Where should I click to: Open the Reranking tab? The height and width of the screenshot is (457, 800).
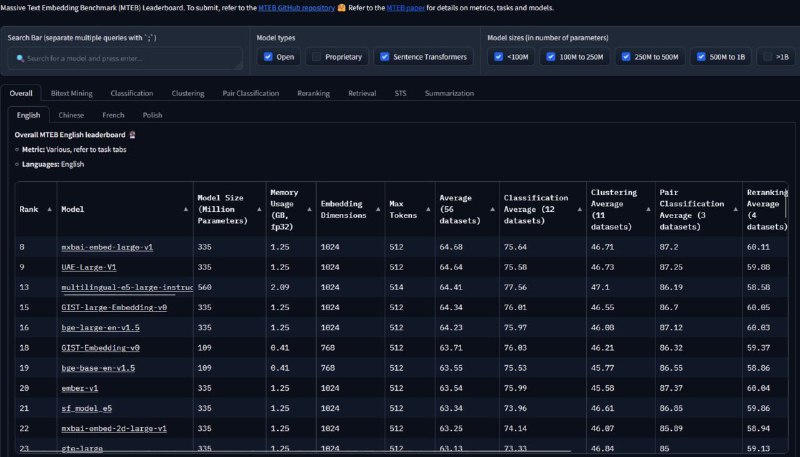click(313, 93)
